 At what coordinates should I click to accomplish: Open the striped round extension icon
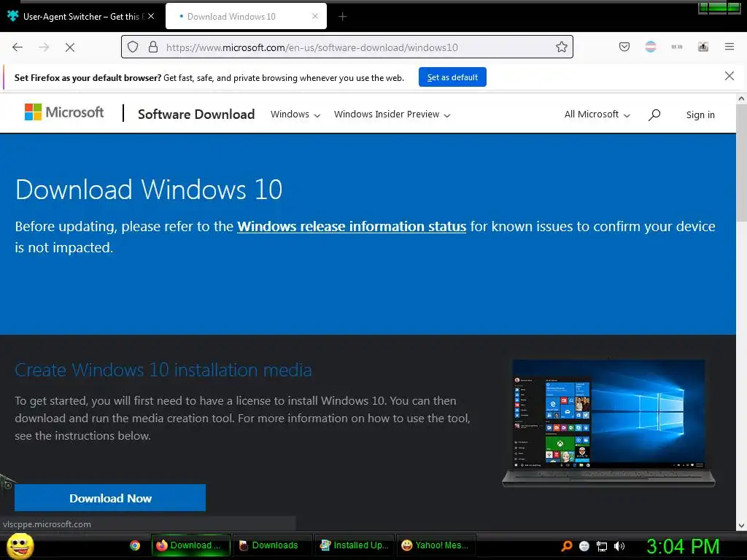[651, 47]
